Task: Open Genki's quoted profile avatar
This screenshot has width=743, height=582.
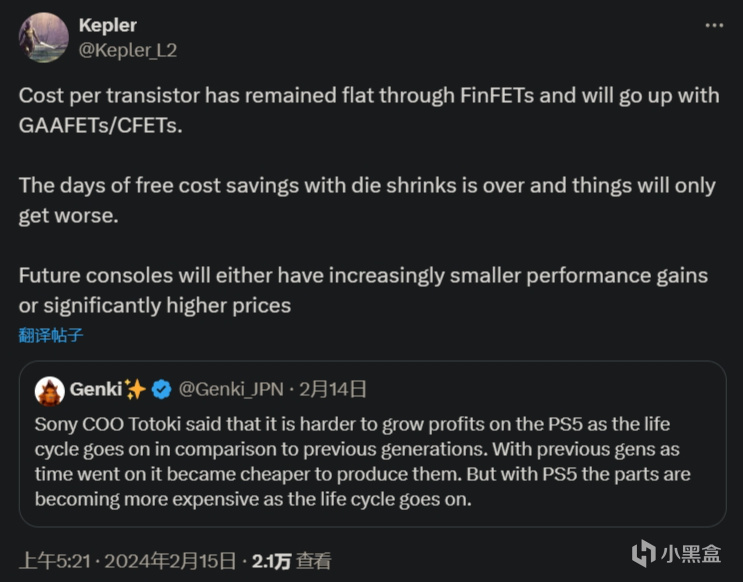Action: coord(50,391)
